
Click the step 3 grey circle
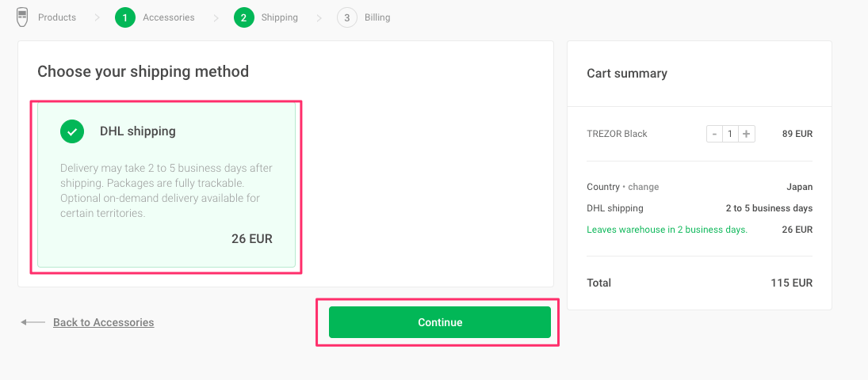pos(347,17)
